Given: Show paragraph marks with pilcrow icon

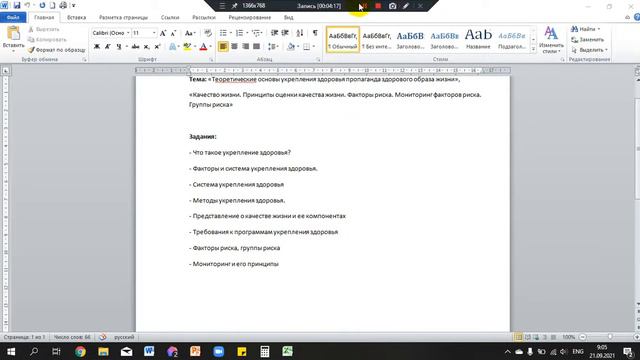Looking at the screenshot, I should [315, 33].
